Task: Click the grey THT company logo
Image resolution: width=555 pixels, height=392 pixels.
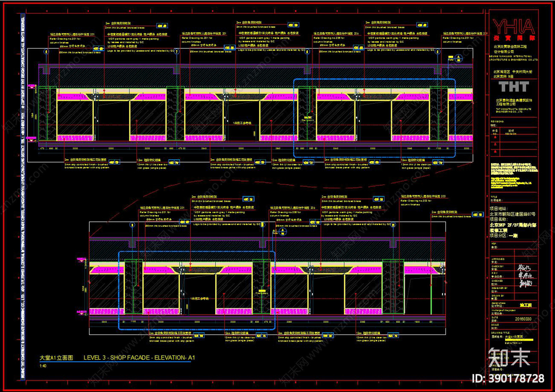Action: tap(514, 87)
